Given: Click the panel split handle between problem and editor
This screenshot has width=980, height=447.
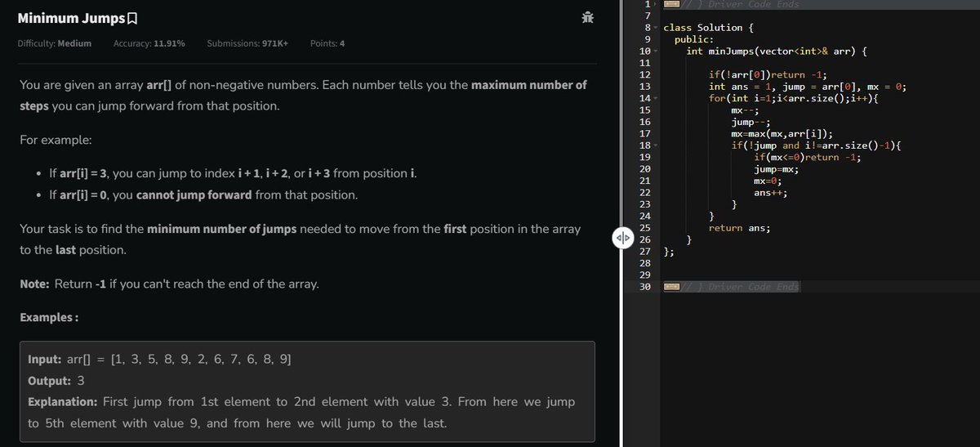Looking at the screenshot, I should pyautogui.click(x=621, y=238).
